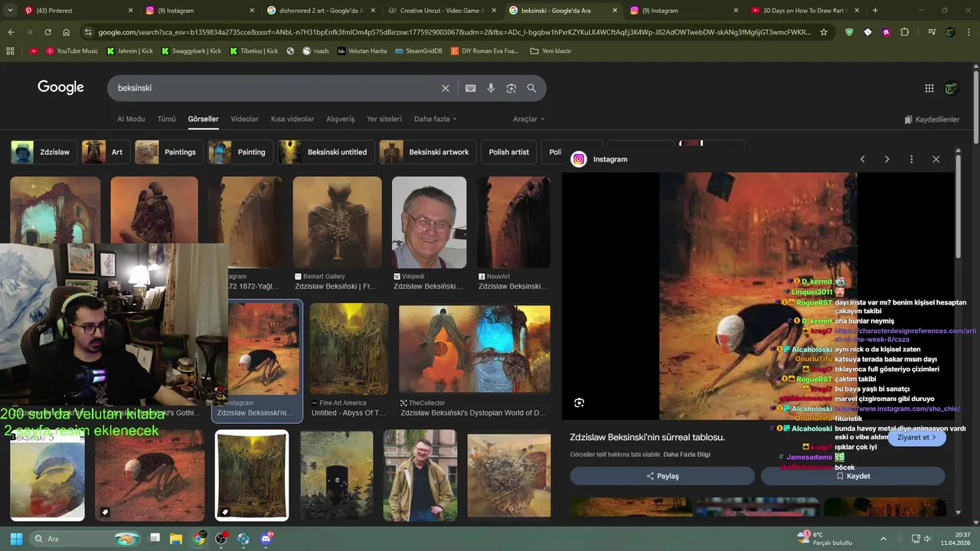Image resolution: width=980 pixels, height=551 pixels.
Task: Open YouTube Music bookmark
Action: click(72, 51)
